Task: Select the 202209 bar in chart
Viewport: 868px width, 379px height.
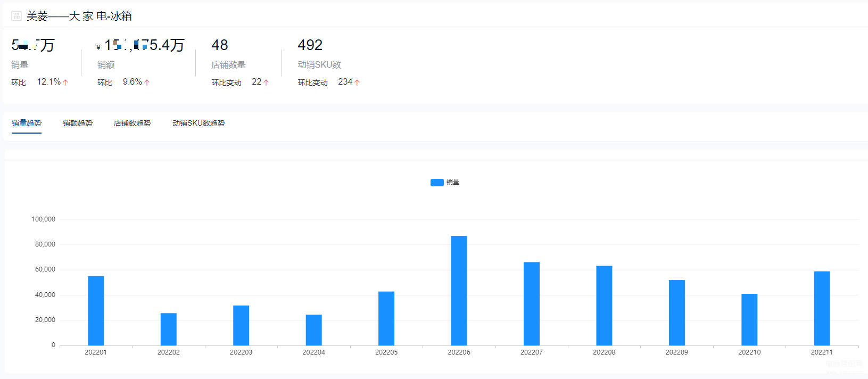Action: [677, 313]
